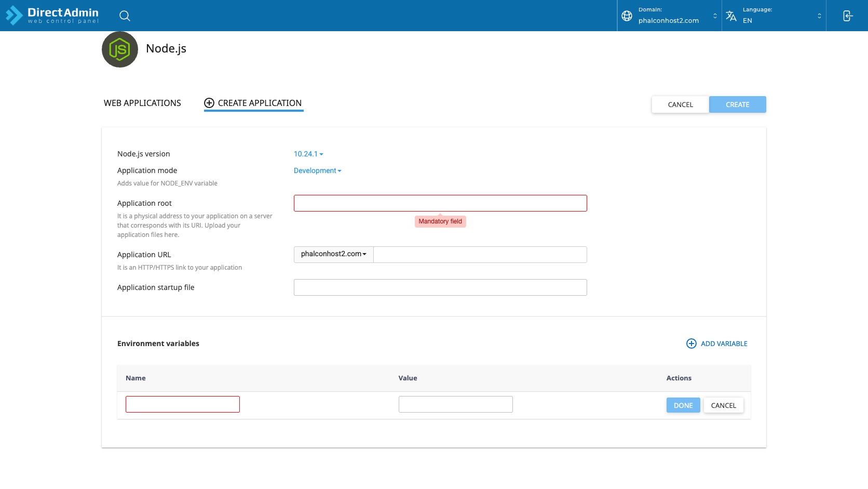
Task: Click the Node.js page title text
Action: coord(166,48)
